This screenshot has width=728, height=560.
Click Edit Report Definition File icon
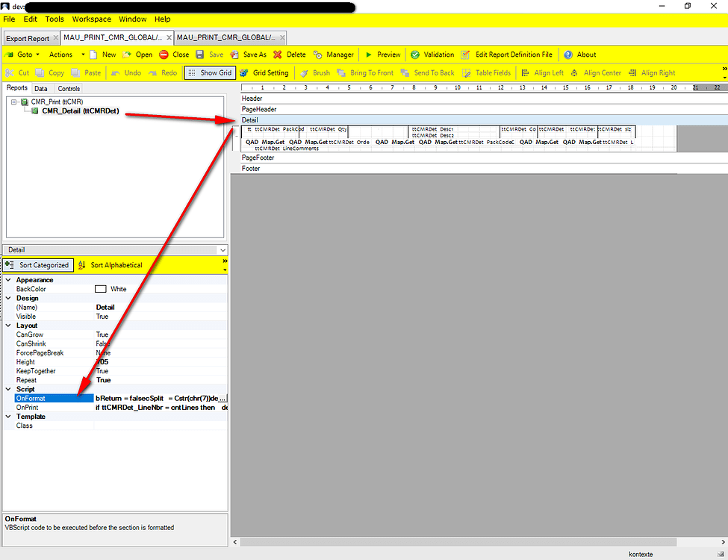tap(465, 55)
